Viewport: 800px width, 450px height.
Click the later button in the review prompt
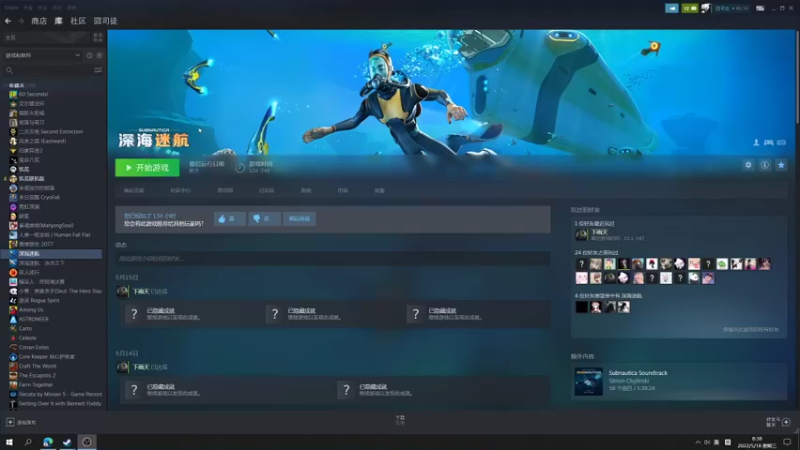point(299,218)
